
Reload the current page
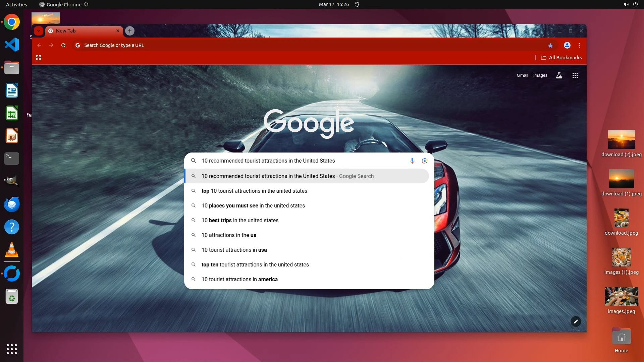pyautogui.click(x=63, y=45)
